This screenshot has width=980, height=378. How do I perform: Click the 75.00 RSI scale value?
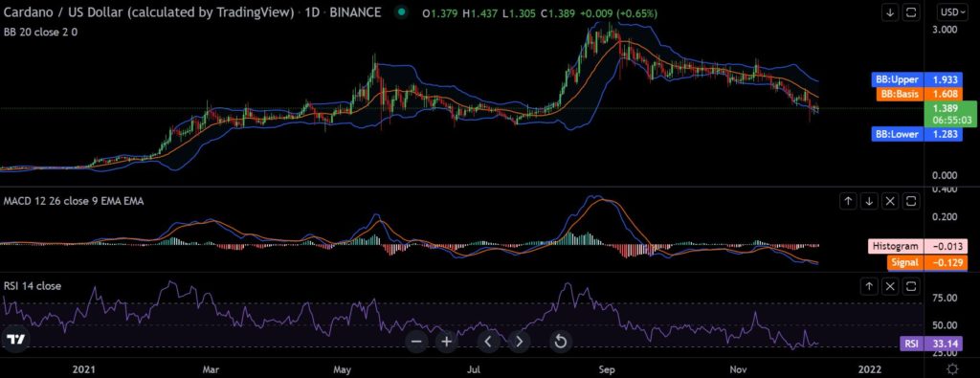click(x=944, y=298)
